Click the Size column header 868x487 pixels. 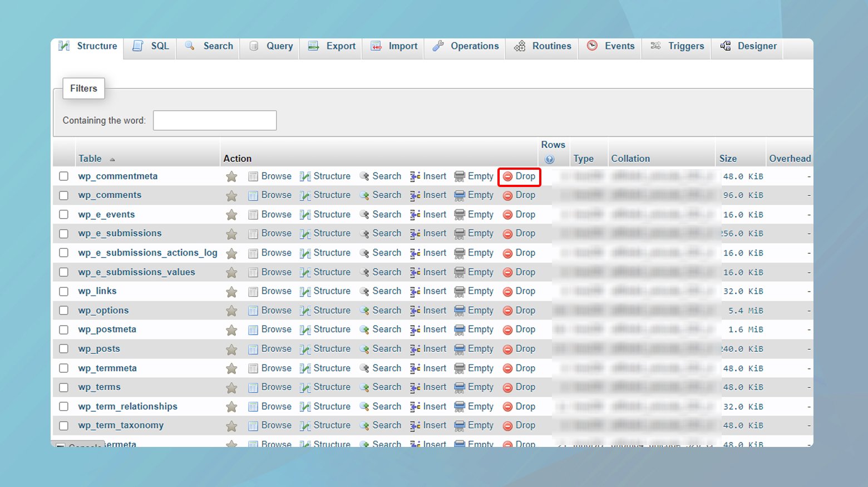[x=728, y=159]
